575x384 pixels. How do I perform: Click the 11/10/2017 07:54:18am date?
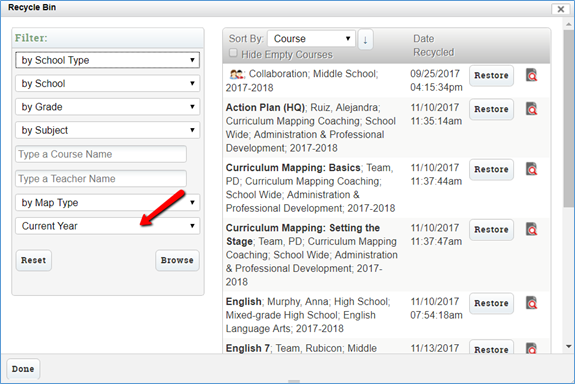(436, 308)
